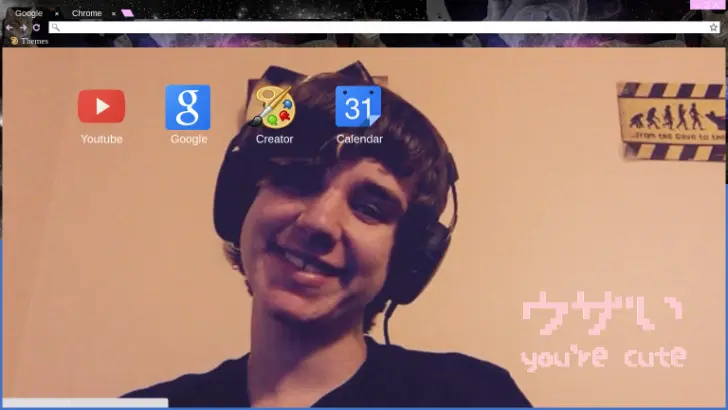The image size is (728, 410).
Task: Switch to the Chrome tab
Action: pyautogui.click(x=87, y=13)
